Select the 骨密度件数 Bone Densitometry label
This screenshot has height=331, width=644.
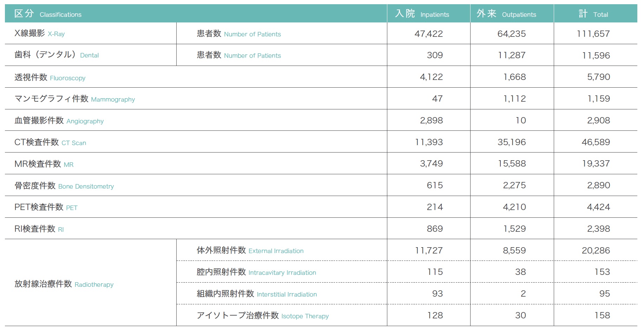point(64,186)
